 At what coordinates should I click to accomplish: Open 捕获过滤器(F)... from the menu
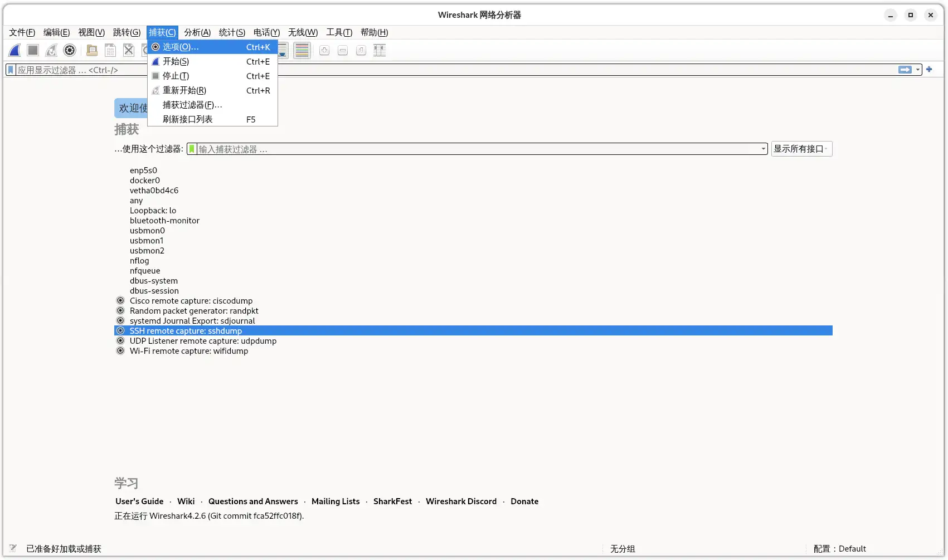tap(212, 105)
